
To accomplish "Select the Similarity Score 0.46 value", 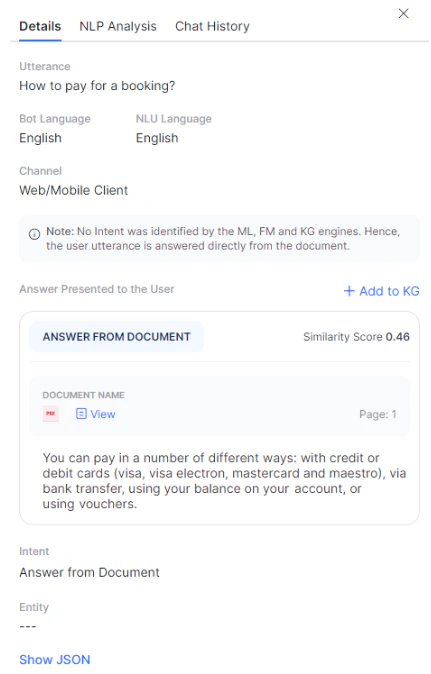I will 397,337.
